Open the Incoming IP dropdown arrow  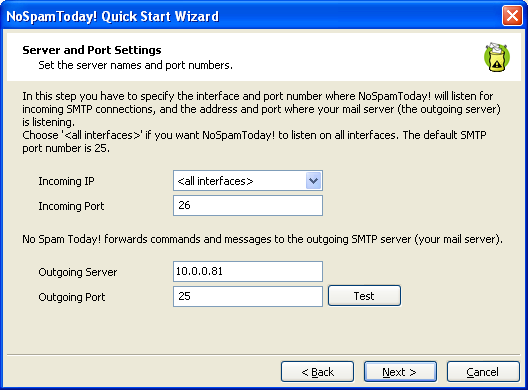313,181
